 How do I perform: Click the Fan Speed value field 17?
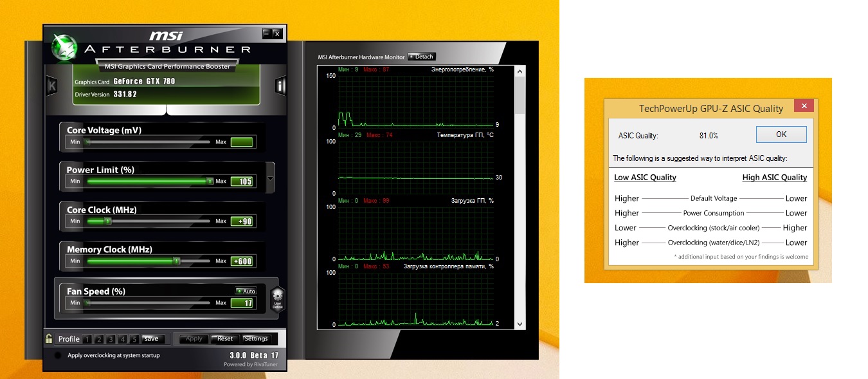pos(242,303)
